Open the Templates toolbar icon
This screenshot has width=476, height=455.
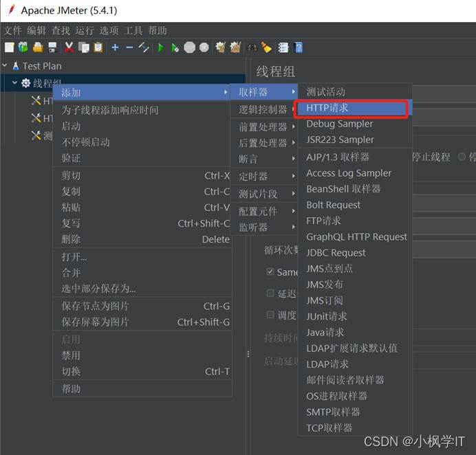pyautogui.click(x=23, y=47)
